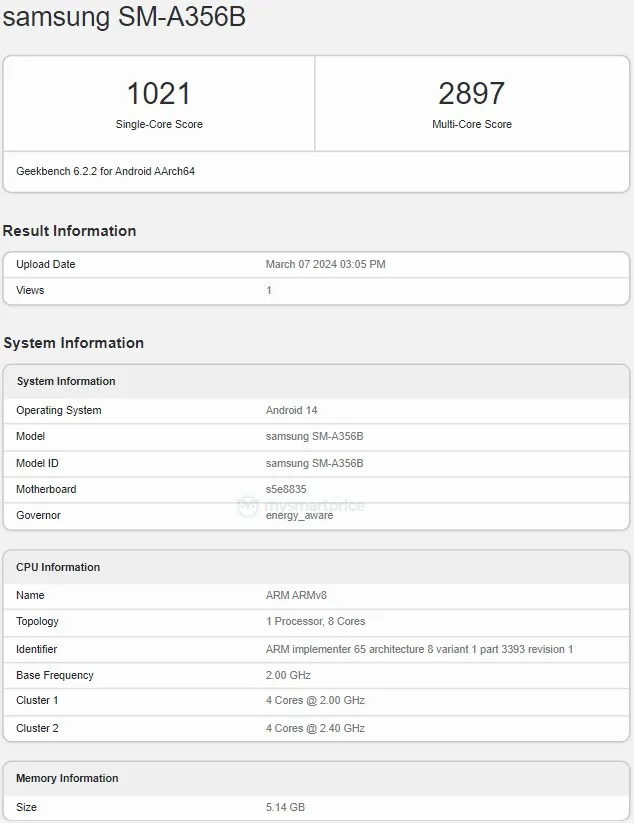Click the mysmartprice watermark logo icon

click(x=248, y=506)
